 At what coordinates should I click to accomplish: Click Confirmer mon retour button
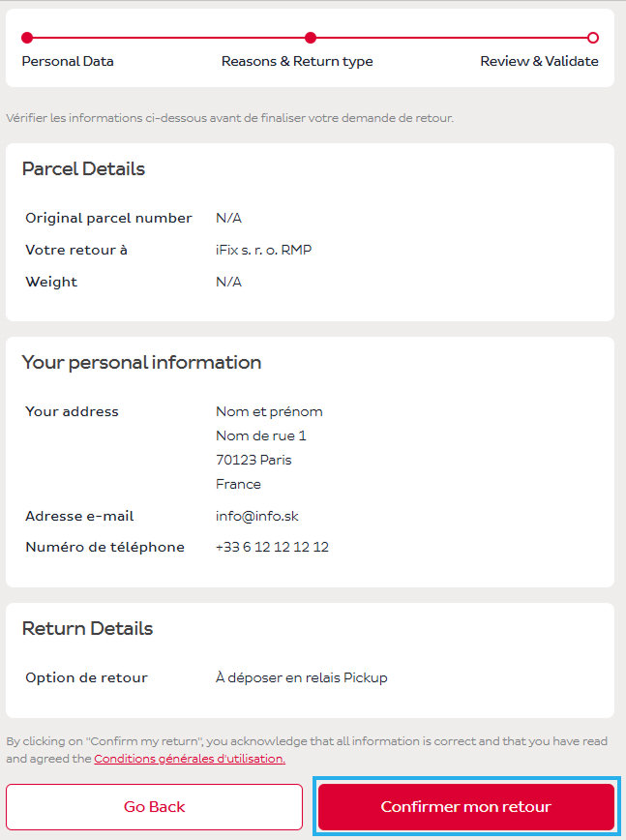(465, 807)
